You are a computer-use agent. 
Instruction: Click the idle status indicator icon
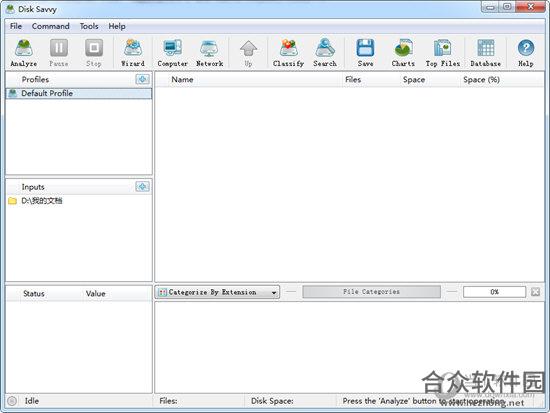(12, 401)
